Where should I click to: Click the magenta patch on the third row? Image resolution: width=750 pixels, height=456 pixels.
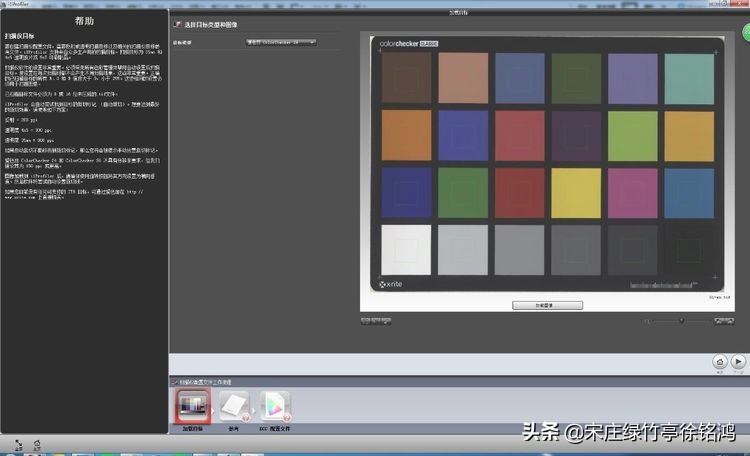pos(632,193)
